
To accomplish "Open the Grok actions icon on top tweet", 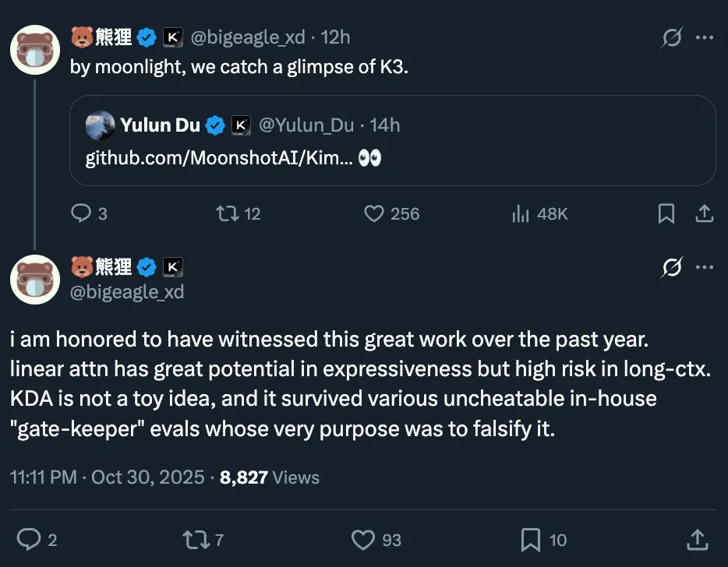I will pos(671,37).
